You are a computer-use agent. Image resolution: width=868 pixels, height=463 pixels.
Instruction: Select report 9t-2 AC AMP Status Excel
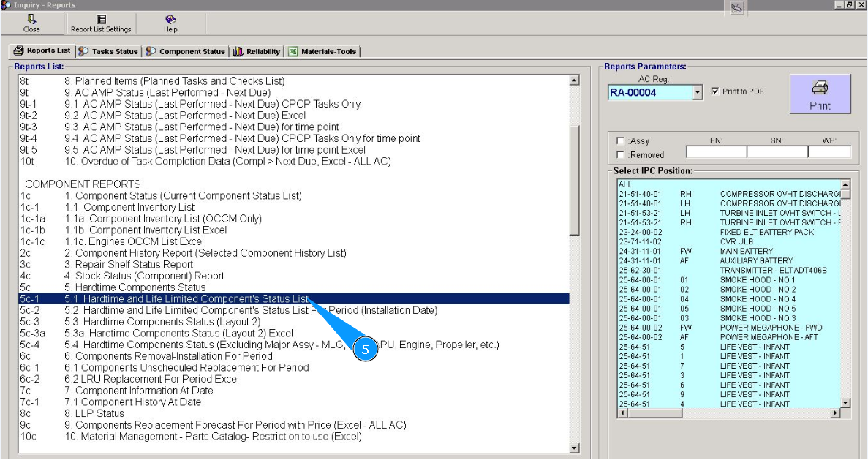(x=294, y=115)
